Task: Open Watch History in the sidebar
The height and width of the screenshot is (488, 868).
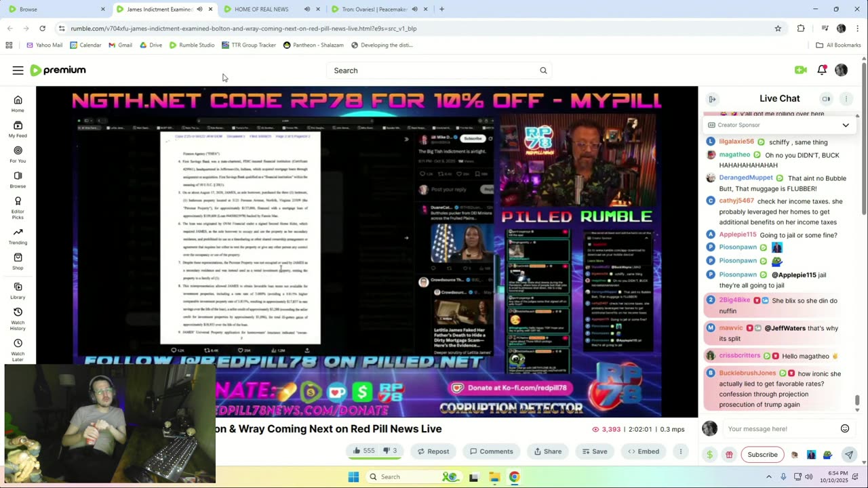Action: 18,319
